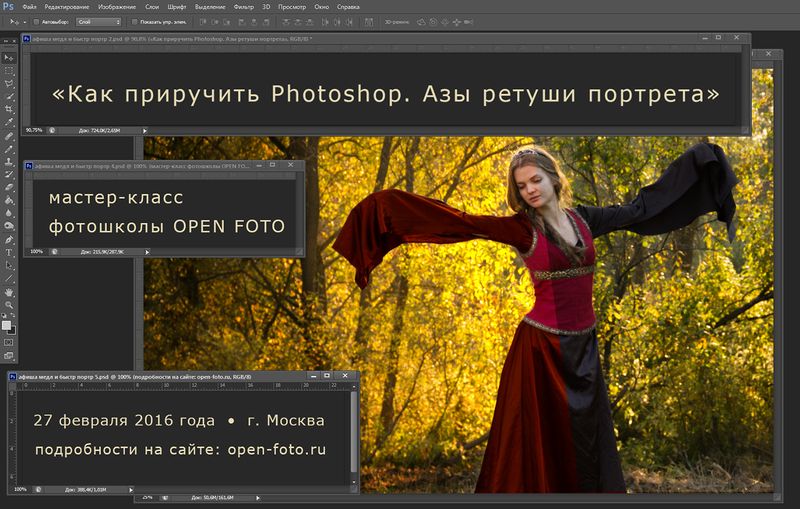Reset to default colors via small swatch icon

tap(4, 316)
